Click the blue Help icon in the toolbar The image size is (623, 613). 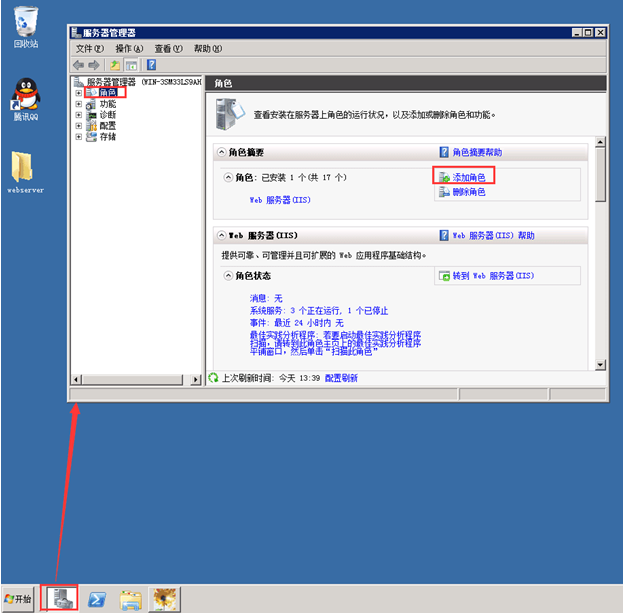(151, 64)
